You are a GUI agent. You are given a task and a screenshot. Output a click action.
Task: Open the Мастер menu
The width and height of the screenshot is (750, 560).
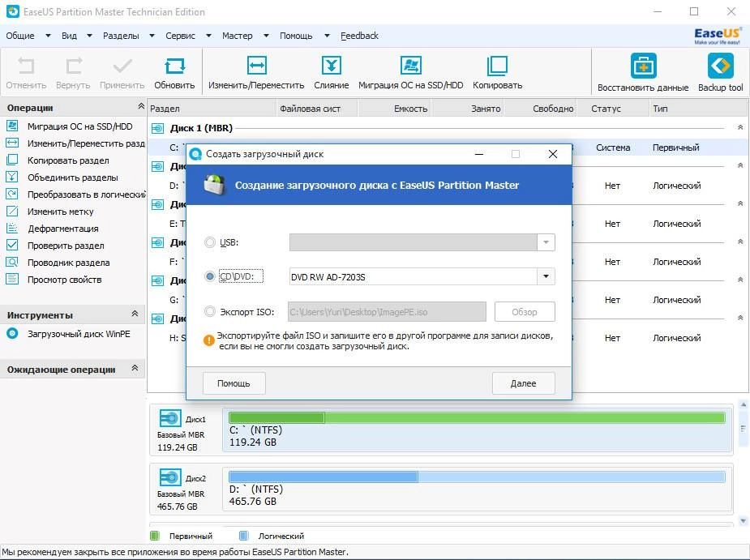tap(237, 36)
